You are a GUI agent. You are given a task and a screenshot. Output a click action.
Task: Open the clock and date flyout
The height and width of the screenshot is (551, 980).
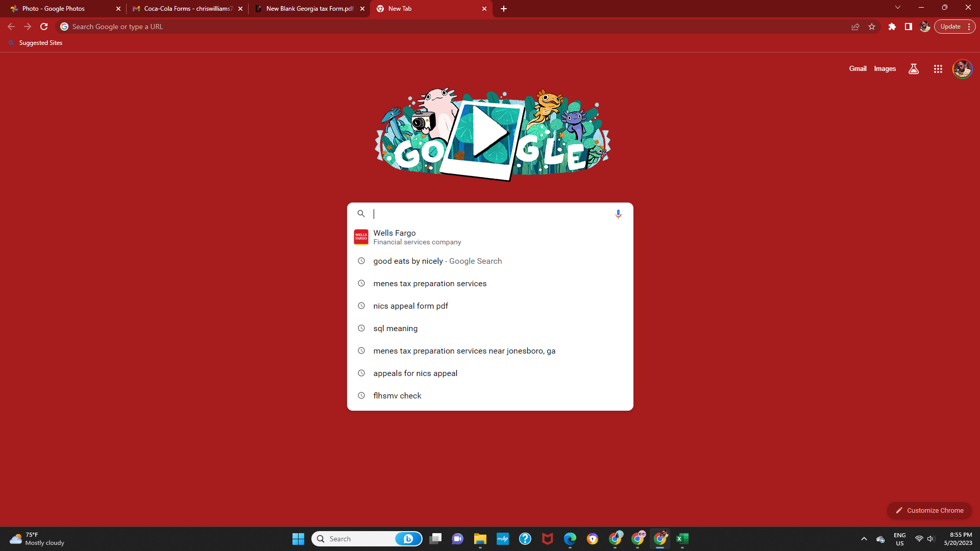[x=958, y=539]
